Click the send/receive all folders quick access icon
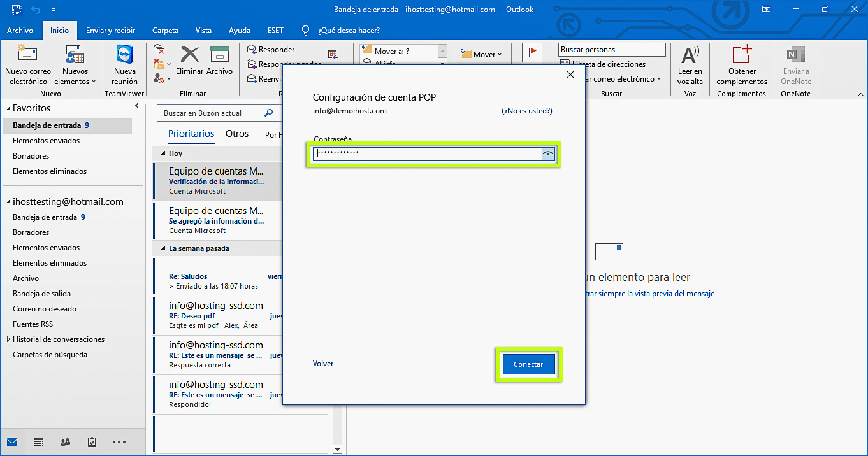The width and height of the screenshot is (868, 456). (x=17, y=10)
